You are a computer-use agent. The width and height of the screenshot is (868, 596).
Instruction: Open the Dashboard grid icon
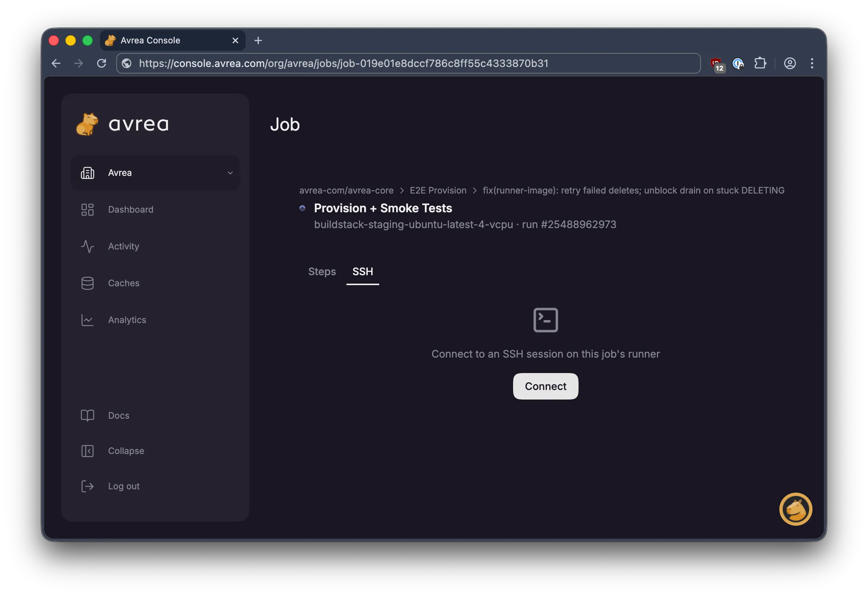[x=88, y=210]
